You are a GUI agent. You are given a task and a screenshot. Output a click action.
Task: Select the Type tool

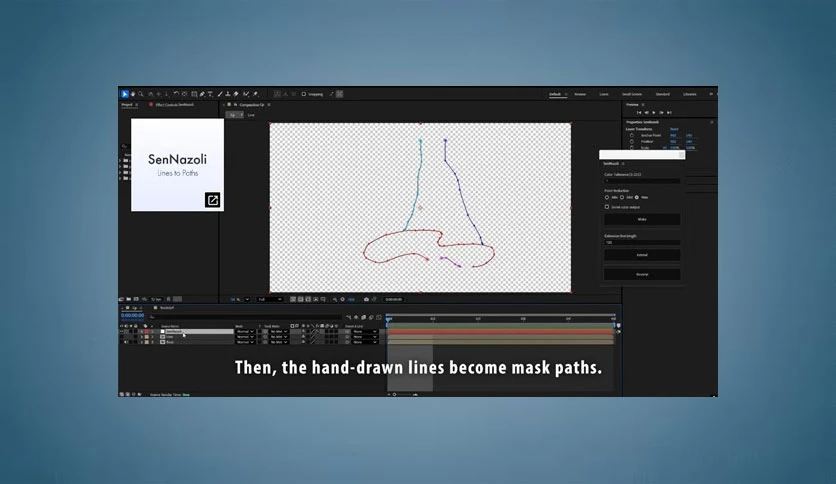[210, 94]
